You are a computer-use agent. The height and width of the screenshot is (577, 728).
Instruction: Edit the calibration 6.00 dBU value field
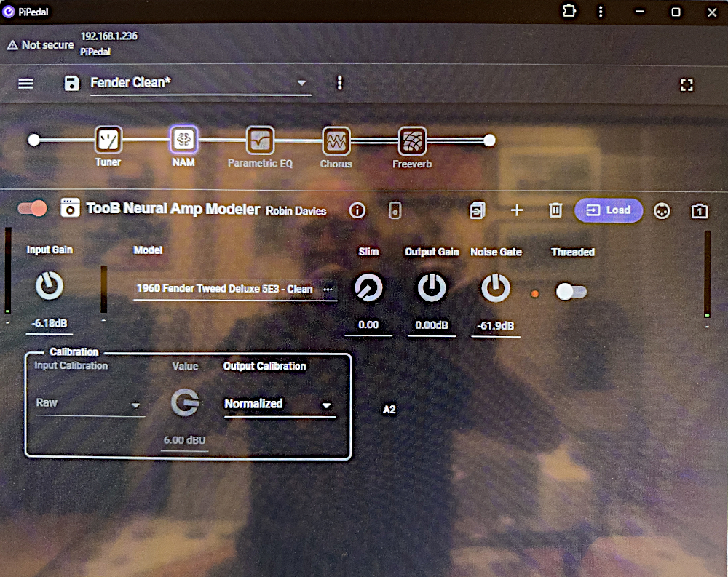184,440
